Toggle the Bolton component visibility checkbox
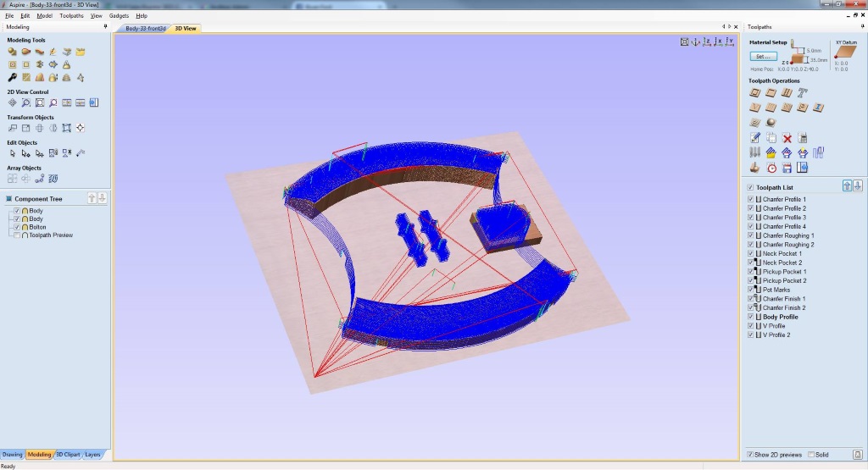This screenshot has height=470, width=868. [x=17, y=227]
